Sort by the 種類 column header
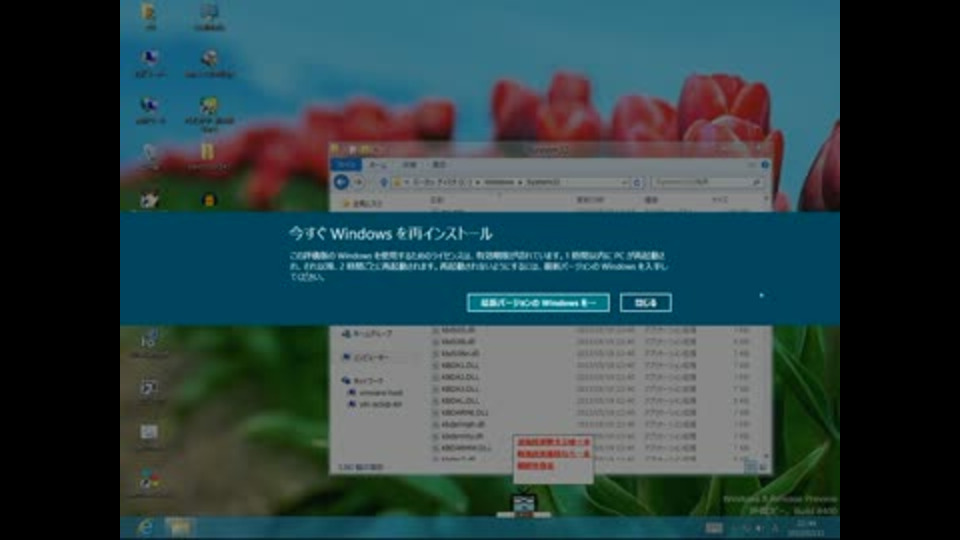Viewport: 960px width, 540px height. point(651,200)
